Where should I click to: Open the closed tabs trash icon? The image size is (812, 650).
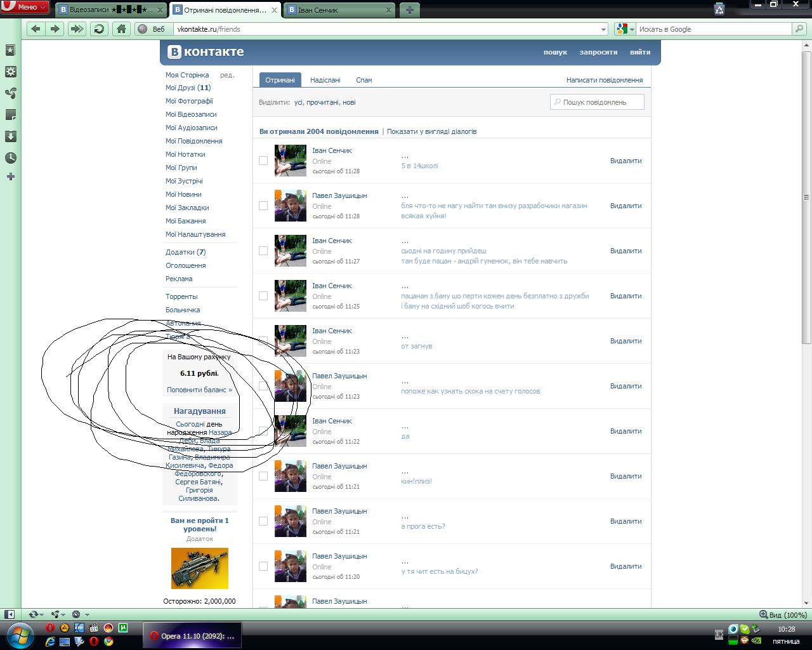[x=719, y=8]
